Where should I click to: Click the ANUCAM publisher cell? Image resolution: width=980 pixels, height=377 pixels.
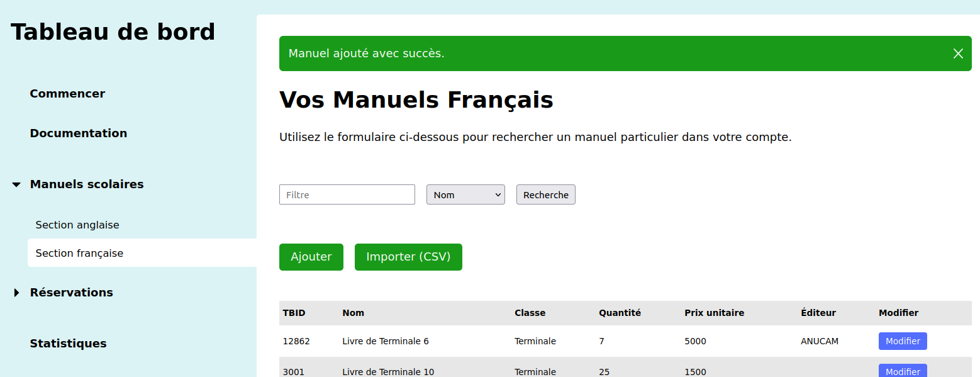tap(820, 341)
